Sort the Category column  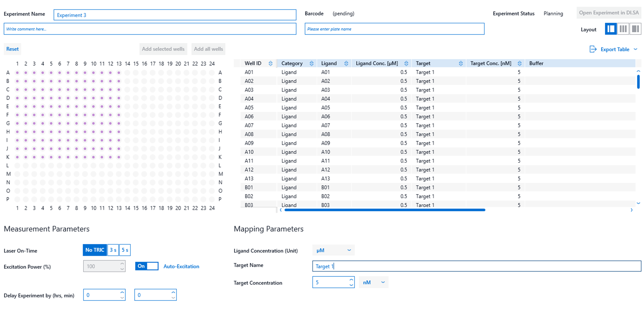click(x=312, y=63)
